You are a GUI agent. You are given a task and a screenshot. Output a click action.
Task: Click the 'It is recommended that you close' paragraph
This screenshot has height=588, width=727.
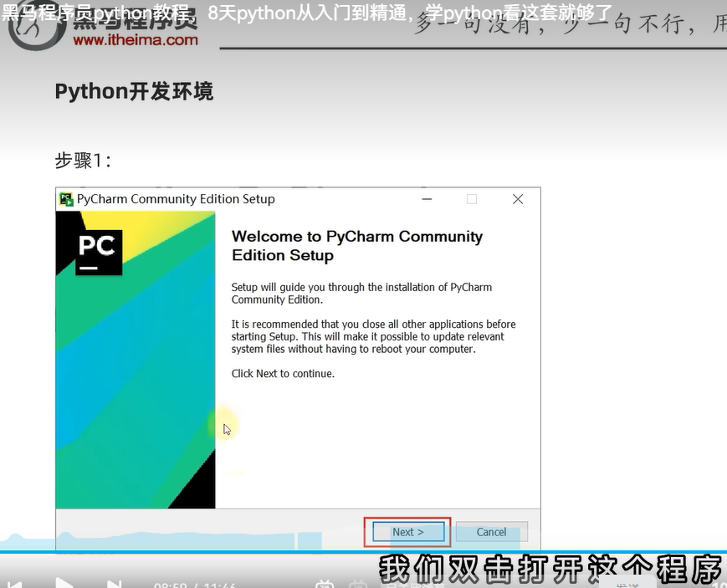coord(373,337)
